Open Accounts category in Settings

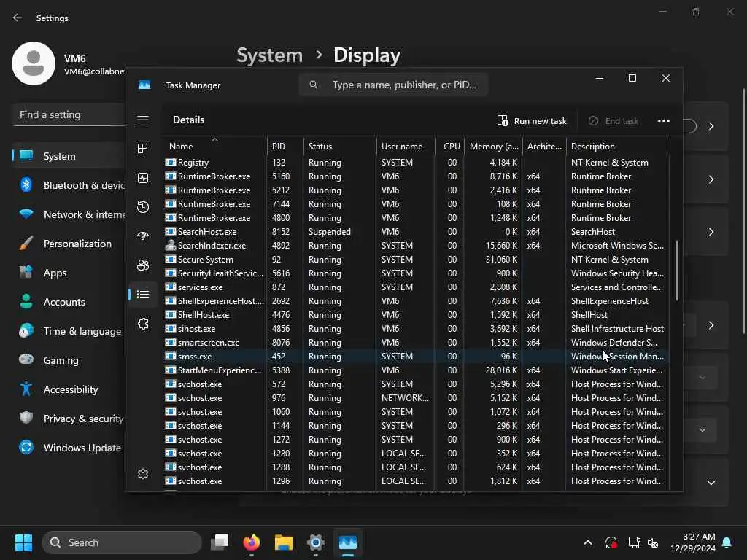69,301
